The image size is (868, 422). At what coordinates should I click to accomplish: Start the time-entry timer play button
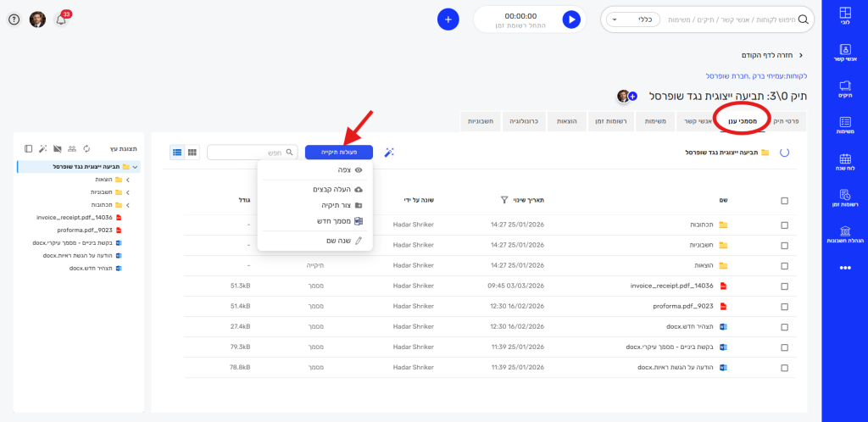coord(571,18)
